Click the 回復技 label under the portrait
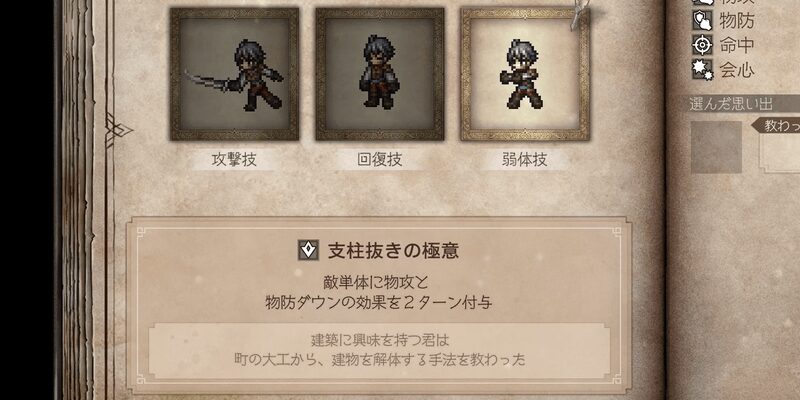 tap(380, 160)
